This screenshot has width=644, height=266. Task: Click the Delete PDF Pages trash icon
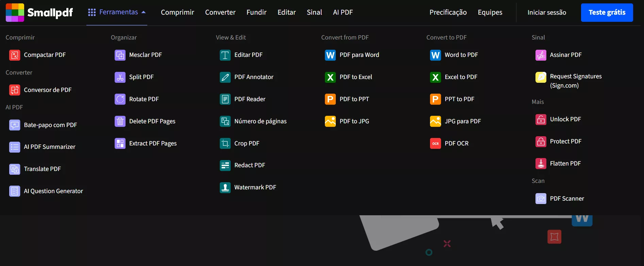point(120,122)
